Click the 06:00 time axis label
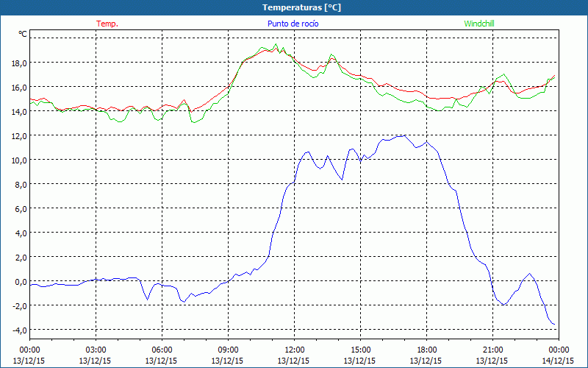Image resolution: width=588 pixels, height=368 pixels. pyautogui.click(x=162, y=350)
